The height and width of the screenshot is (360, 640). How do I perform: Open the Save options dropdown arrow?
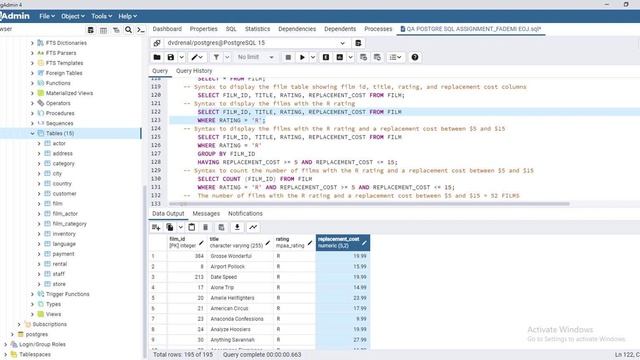point(181,57)
